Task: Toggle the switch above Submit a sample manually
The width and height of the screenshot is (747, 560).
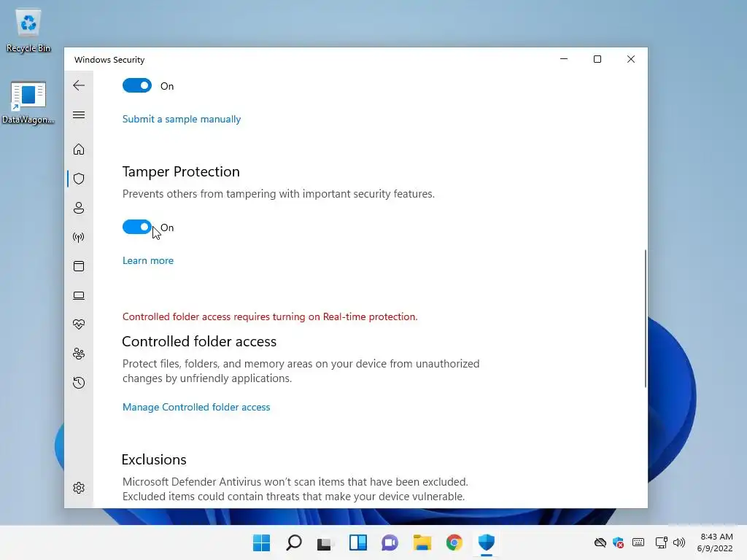Action: click(x=137, y=86)
